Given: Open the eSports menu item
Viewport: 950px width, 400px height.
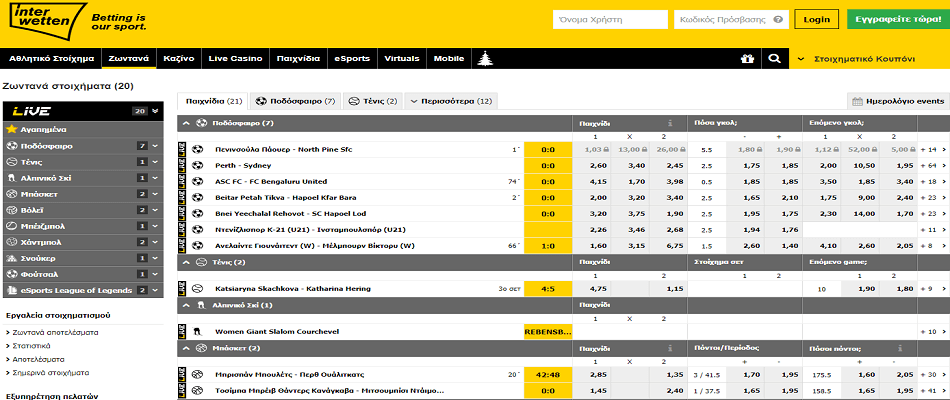Looking at the screenshot, I should [x=352, y=59].
